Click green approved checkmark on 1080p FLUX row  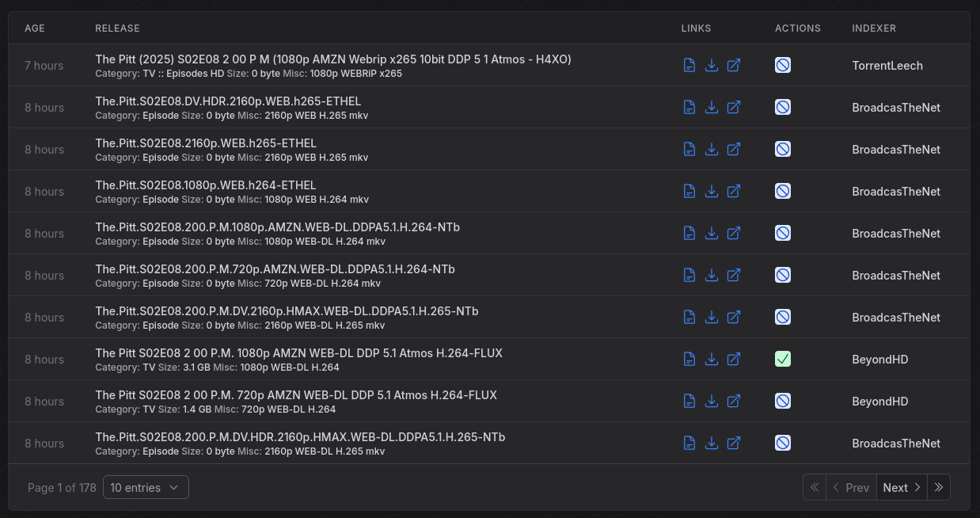(783, 359)
